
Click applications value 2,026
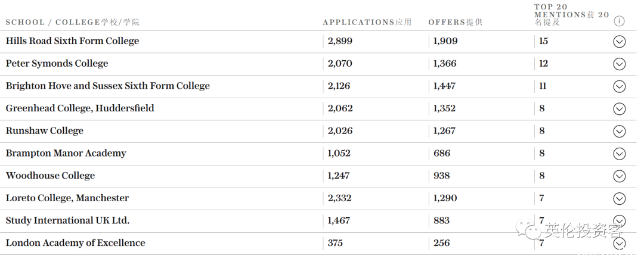click(x=340, y=131)
